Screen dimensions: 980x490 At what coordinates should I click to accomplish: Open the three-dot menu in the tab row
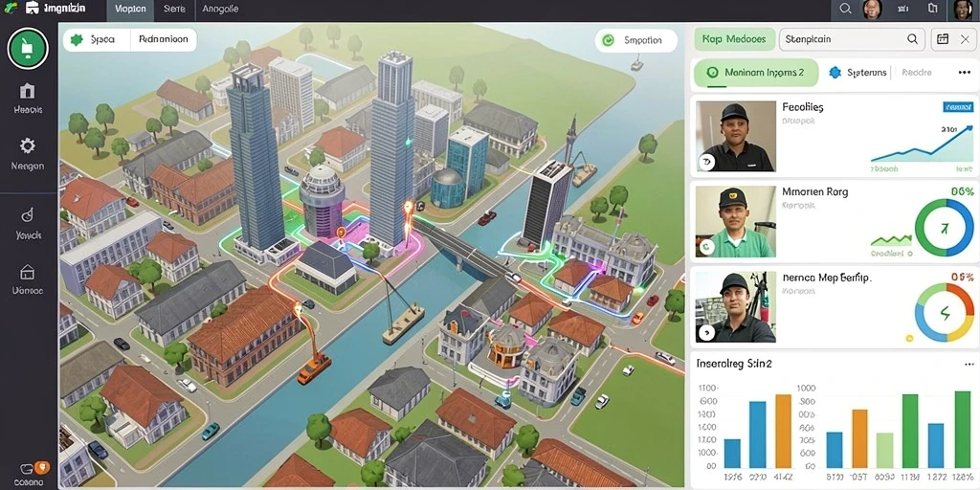964,73
